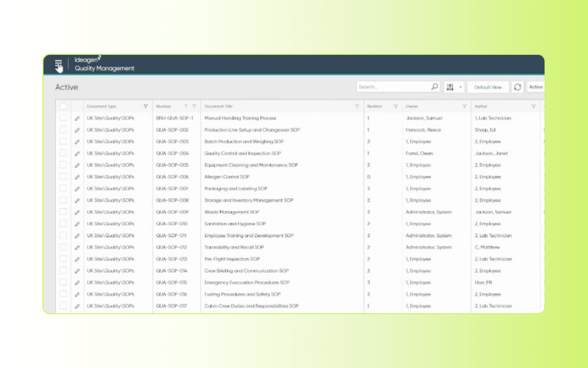
Task: Check the box for QUA-SOP-002 row
Action: [63, 130]
